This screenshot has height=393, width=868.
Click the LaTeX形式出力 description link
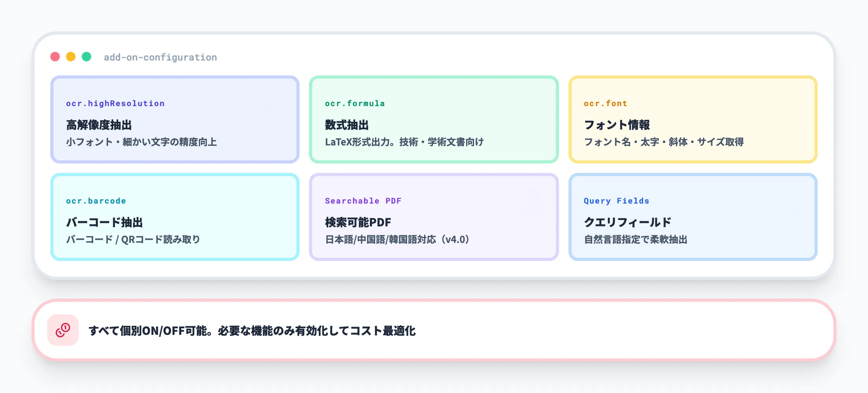405,142
